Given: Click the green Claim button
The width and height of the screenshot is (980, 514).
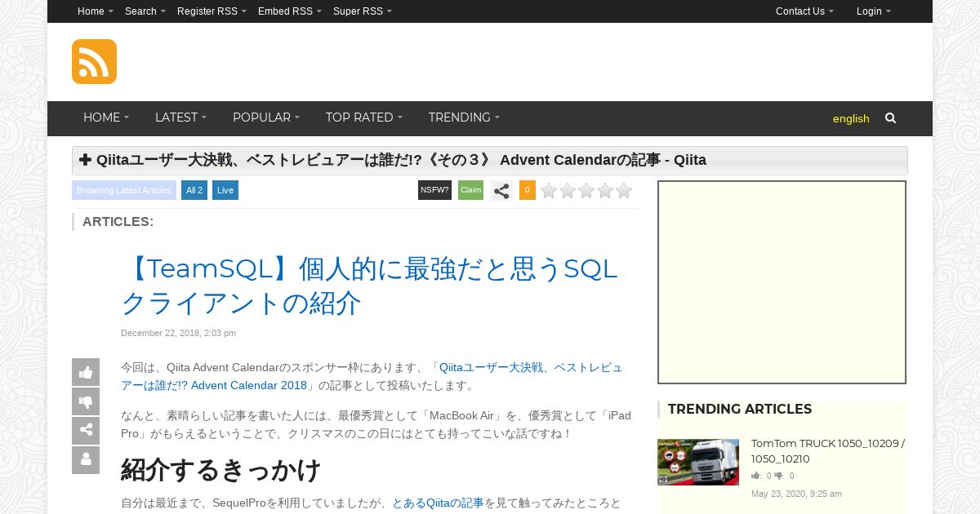Looking at the screenshot, I should (x=470, y=190).
